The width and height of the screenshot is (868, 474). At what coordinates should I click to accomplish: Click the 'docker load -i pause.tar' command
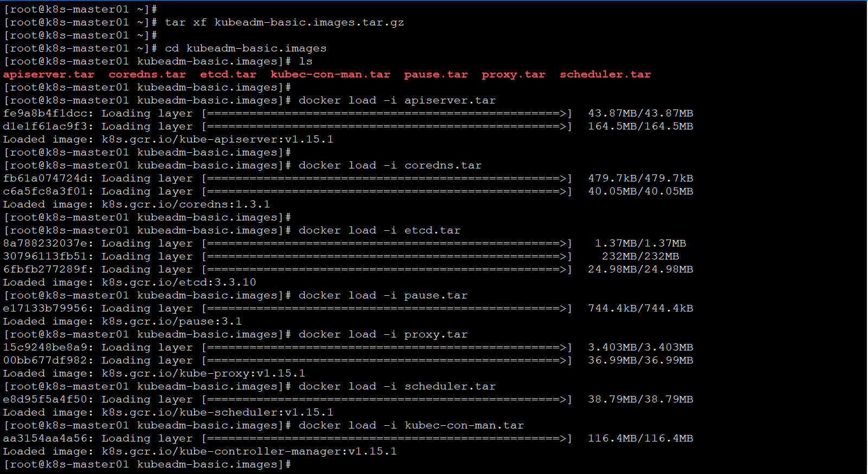[x=383, y=295]
